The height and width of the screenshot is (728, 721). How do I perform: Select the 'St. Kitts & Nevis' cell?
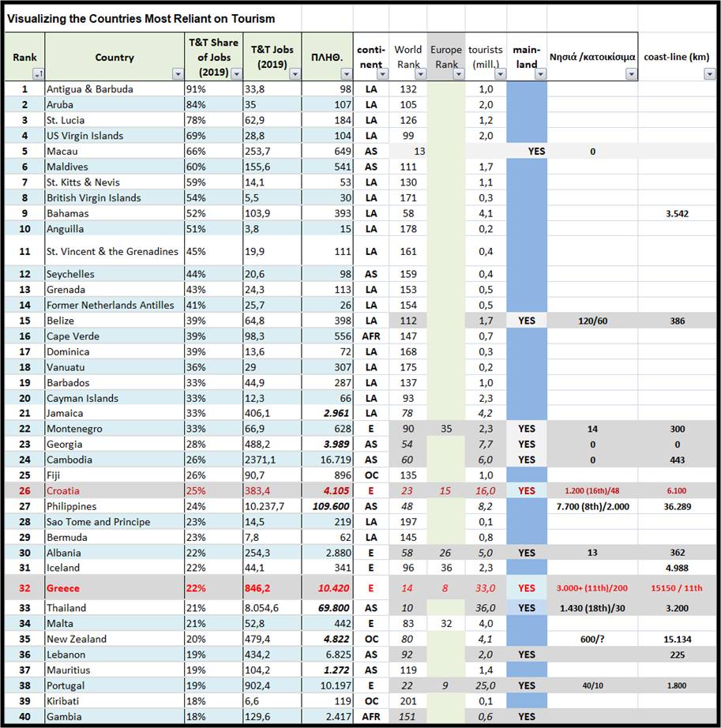[115, 182]
